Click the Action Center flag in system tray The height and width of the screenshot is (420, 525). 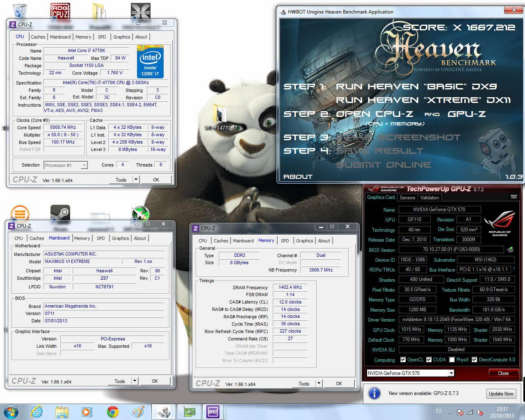tap(460, 412)
